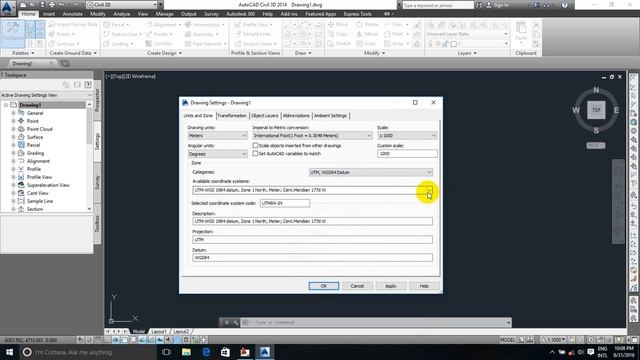Click the Parcel node icon in Toolspace
Screen dimensions: 640x360
pos(21,145)
